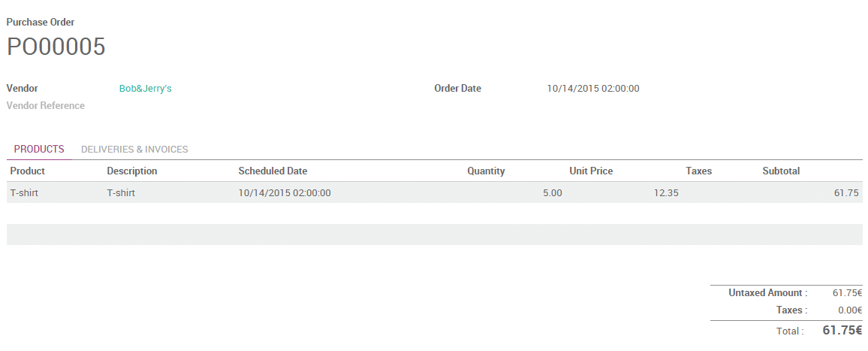
Task: Open the Deliveries & Invoices tab
Action: (x=134, y=150)
